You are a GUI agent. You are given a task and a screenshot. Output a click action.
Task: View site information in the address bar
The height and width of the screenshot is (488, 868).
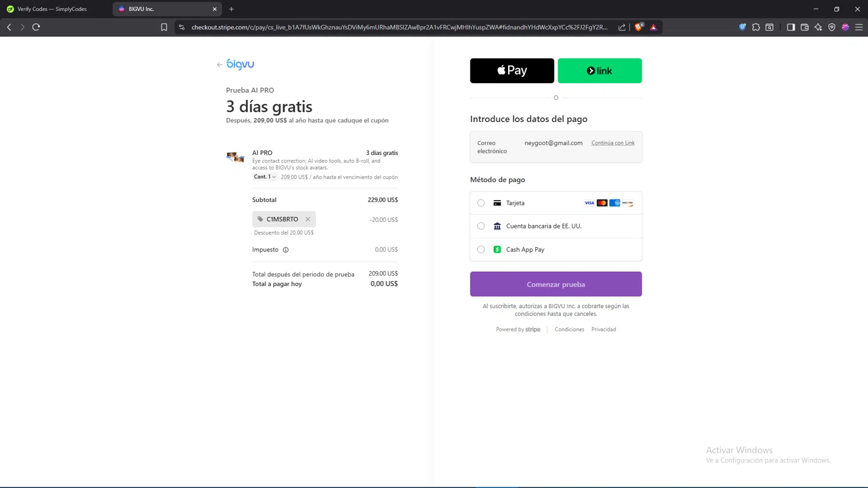tap(182, 27)
